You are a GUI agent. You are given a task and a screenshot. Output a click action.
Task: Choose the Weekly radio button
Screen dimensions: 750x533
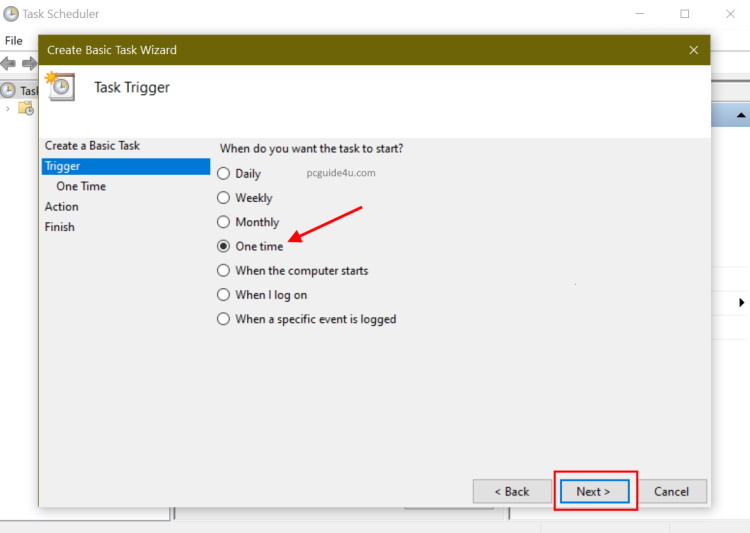(224, 198)
